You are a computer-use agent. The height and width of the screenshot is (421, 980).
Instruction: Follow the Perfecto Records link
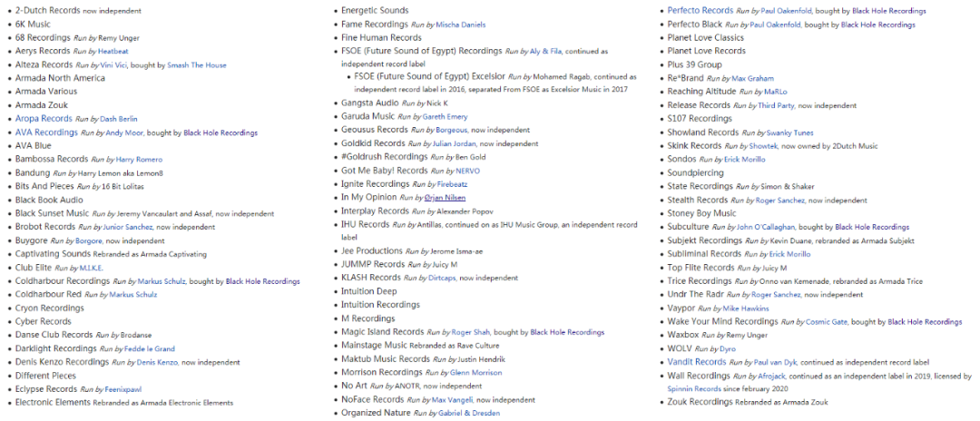[x=701, y=11]
